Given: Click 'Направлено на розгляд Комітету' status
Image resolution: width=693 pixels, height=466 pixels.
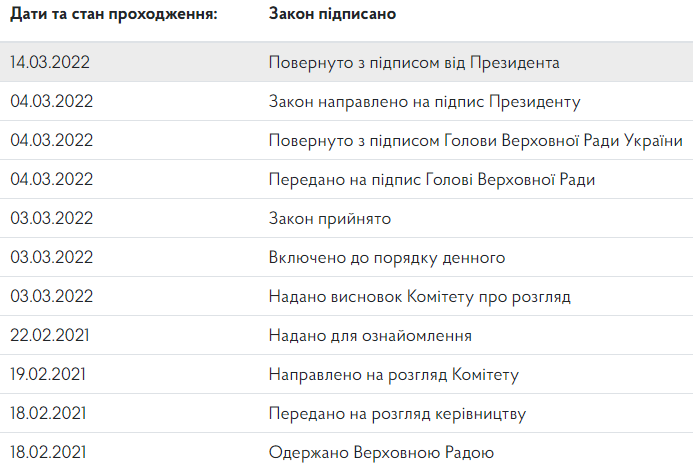Looking at the screenshot, I should coord(394,374).
